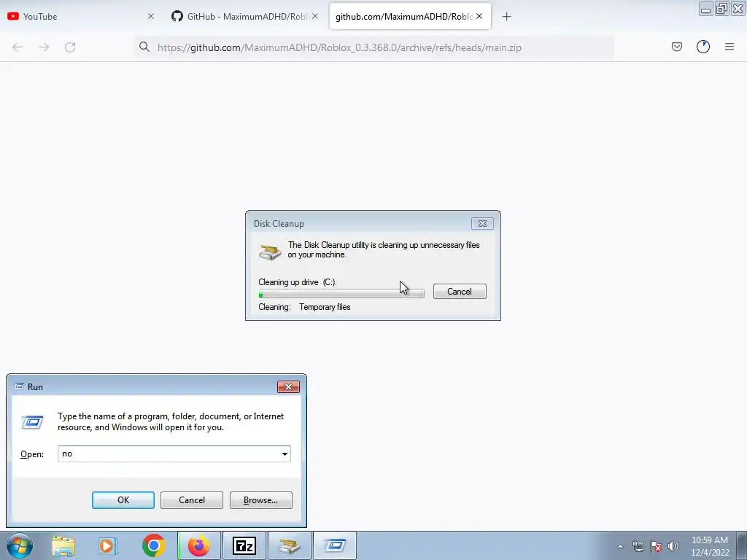The image size is (747, 560).
Task: Open the Firefox hamburger menu
Action: (x=729, y=47)
